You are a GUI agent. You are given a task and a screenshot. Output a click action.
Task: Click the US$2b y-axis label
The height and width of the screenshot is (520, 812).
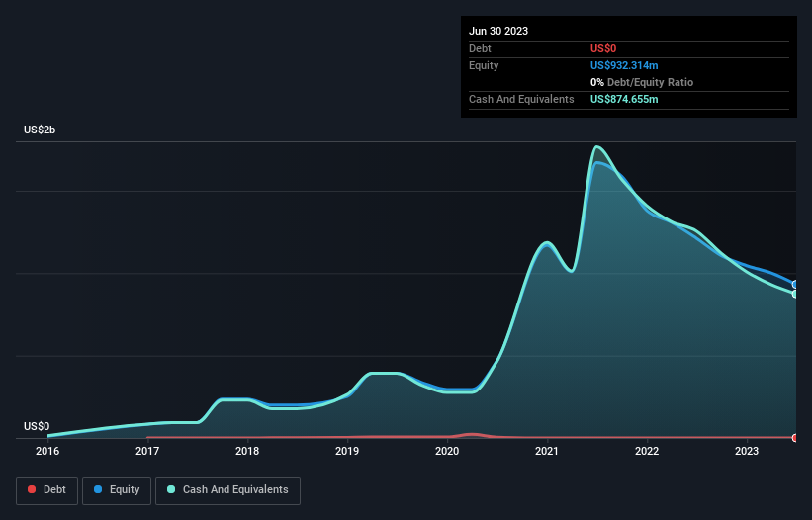[40, 130]
